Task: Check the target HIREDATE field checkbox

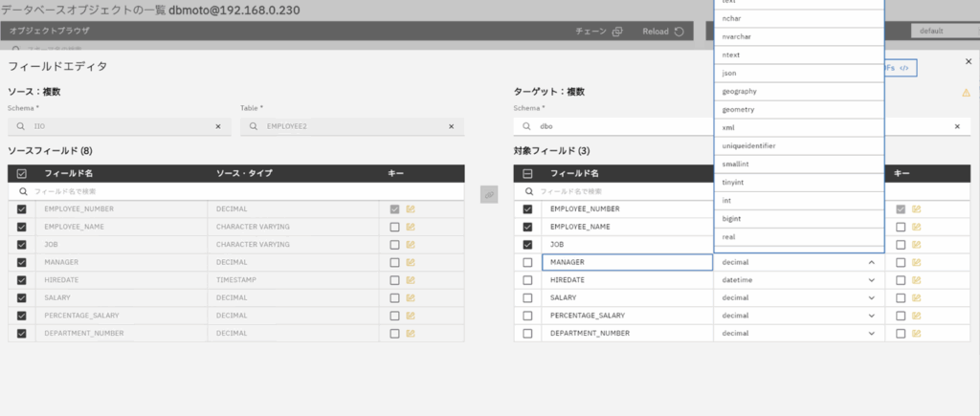Action: (x=527, y=280)
